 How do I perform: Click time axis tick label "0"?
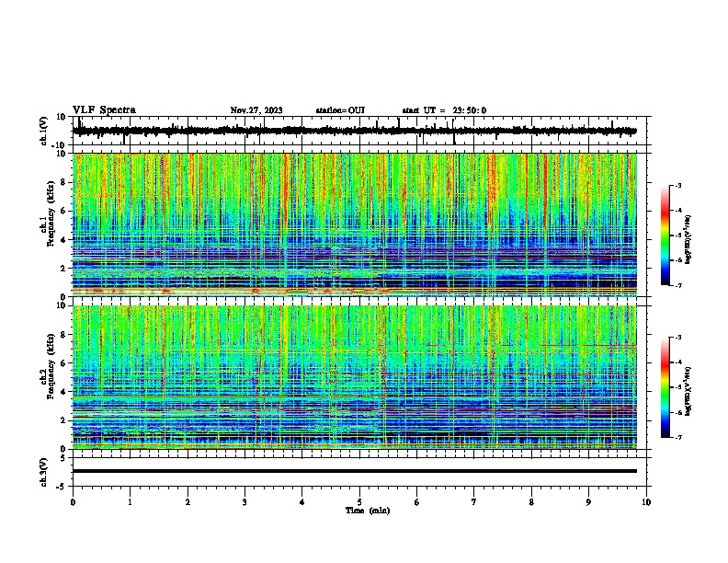coord(73,502)
